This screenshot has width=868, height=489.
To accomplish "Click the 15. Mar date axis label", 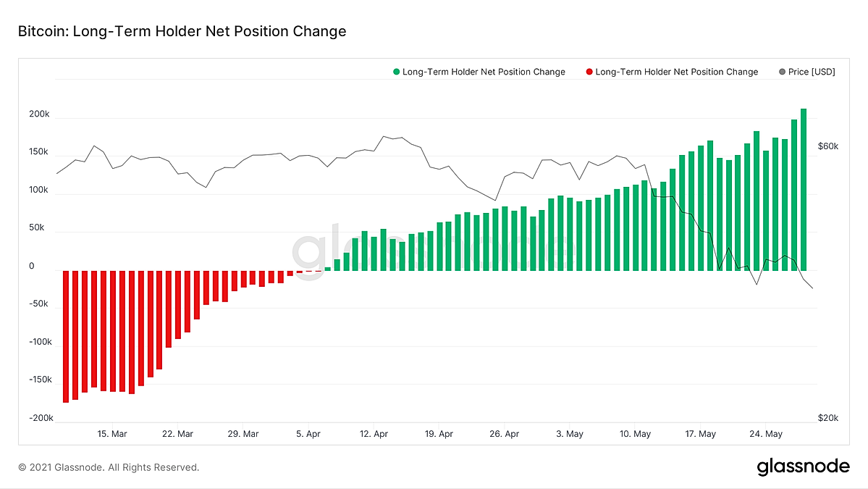I will point(112,434).
